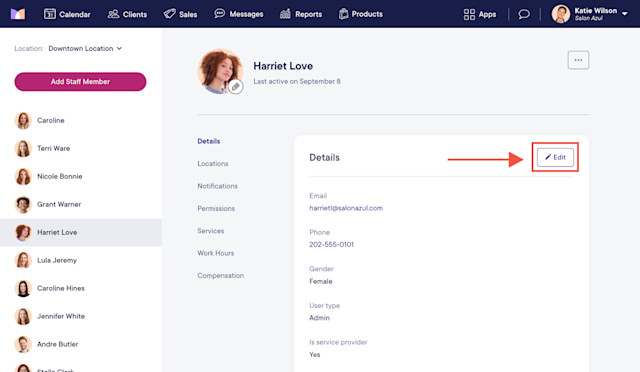Open the Calendar page

click(67, 14)
